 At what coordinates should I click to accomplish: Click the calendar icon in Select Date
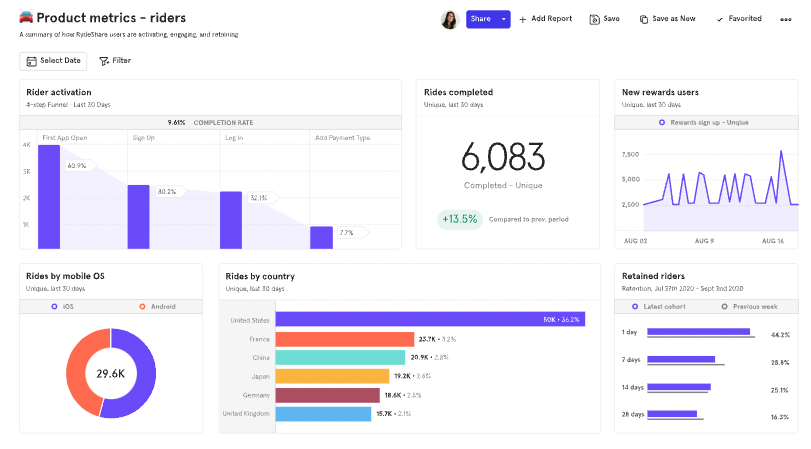pos(31,61)
